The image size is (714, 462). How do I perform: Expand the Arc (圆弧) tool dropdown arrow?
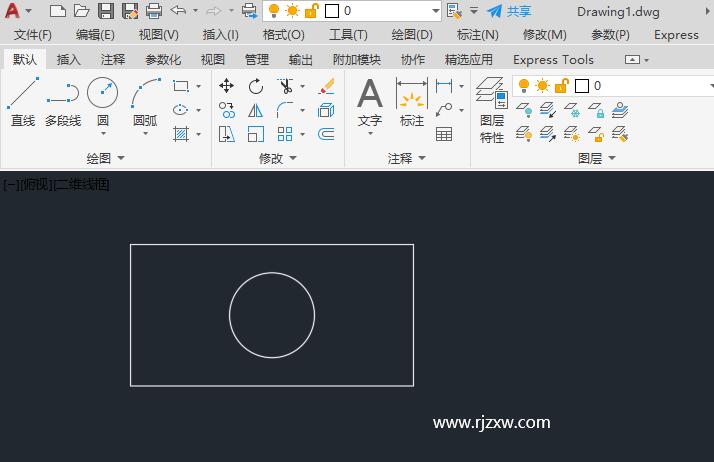coord(145,133)
